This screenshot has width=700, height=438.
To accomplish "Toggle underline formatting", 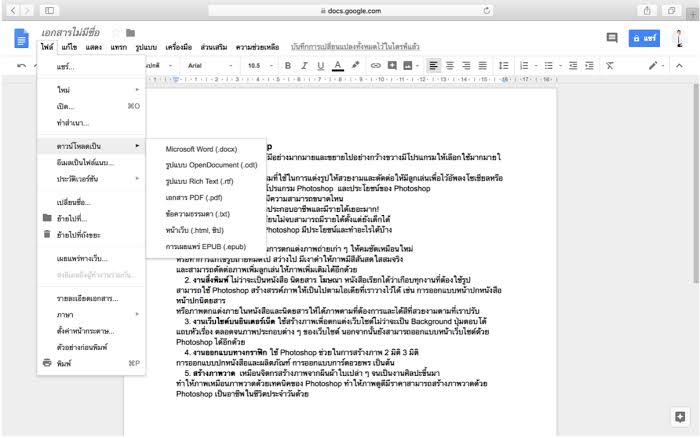I will point(321,66).
